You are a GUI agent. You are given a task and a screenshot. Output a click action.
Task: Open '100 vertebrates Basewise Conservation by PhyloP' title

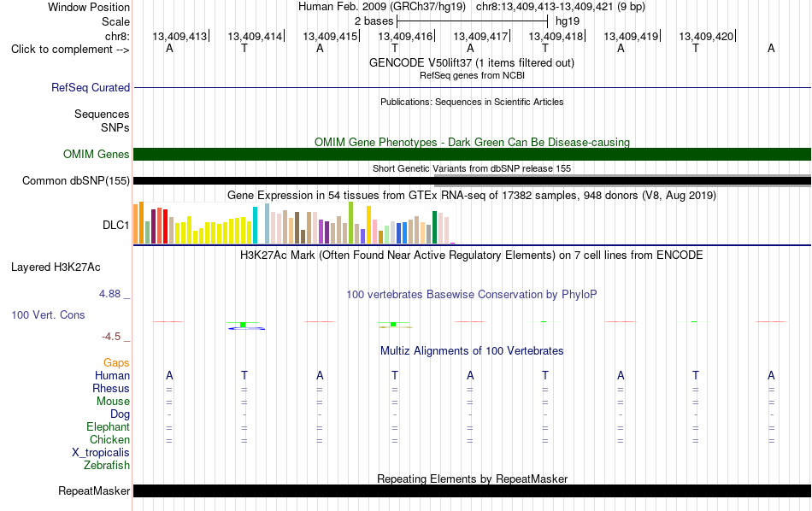pyautogui.click(x=472, y=295)
